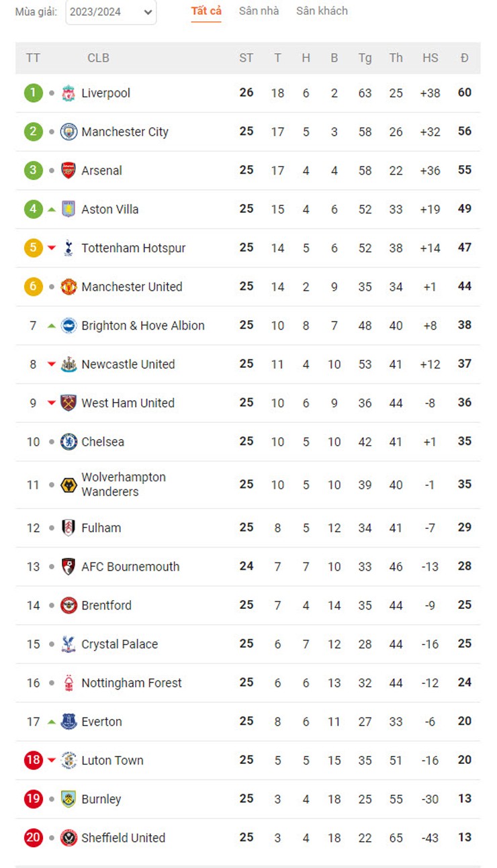Click the Sheffield United crest icon
This screenshot has height=868, width=497.
[x=69, y=838]
